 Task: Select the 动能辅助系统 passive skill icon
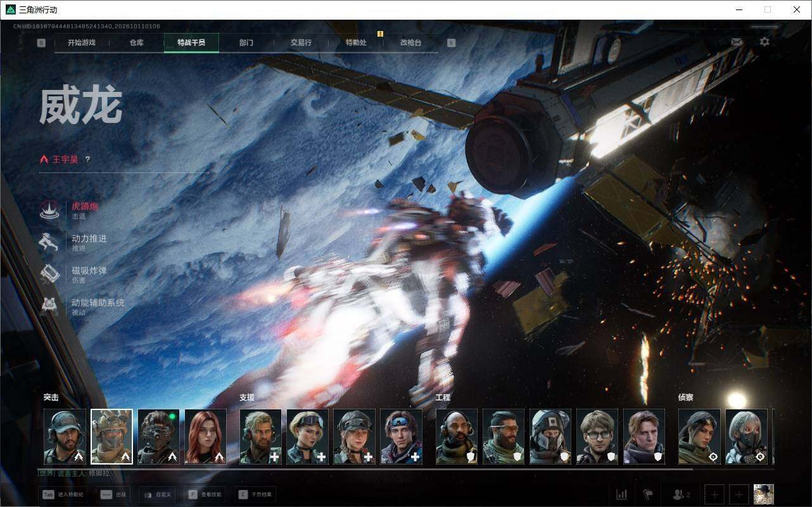coord(49,307)
